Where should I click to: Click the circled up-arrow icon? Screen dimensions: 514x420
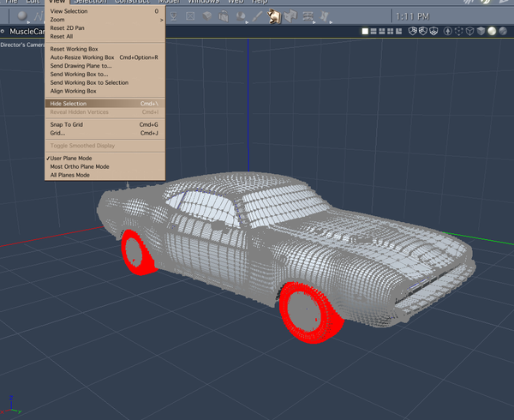[x=448, y=31]
